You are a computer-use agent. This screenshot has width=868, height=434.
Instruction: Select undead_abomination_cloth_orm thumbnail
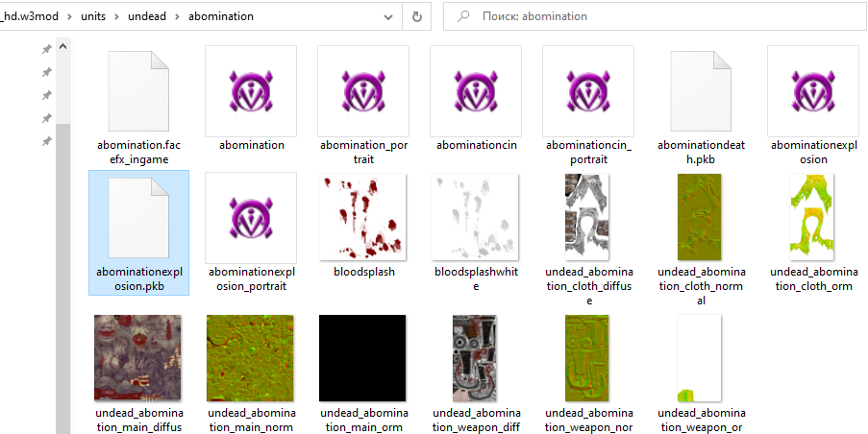point(812,217)
